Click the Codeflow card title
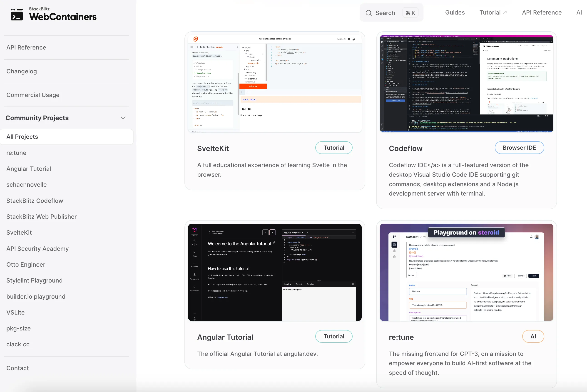The width and height of the screenshot is (587, 392). 405,148
